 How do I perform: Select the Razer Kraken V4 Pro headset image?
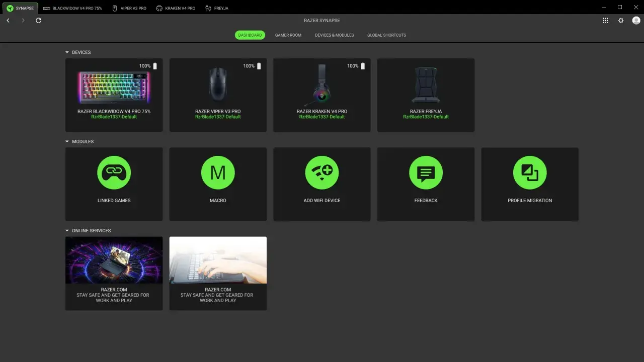click(x=320, y=84)
